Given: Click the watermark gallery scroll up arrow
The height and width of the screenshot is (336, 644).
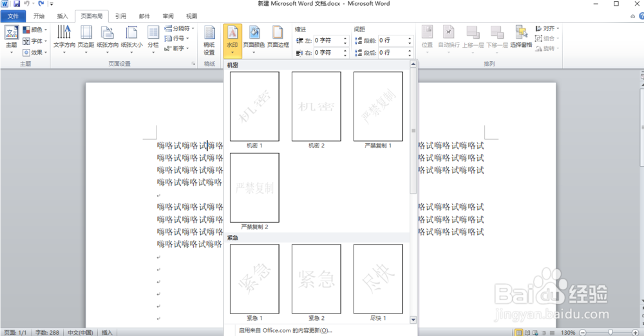Looking at the screenshot, I should 413,64.
